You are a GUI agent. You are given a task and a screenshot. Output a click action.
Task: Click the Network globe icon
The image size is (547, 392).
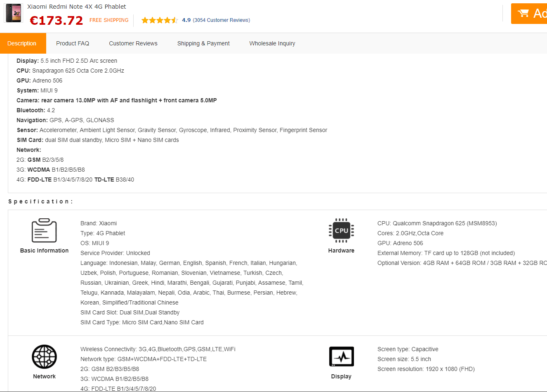(x=44, y=357)
